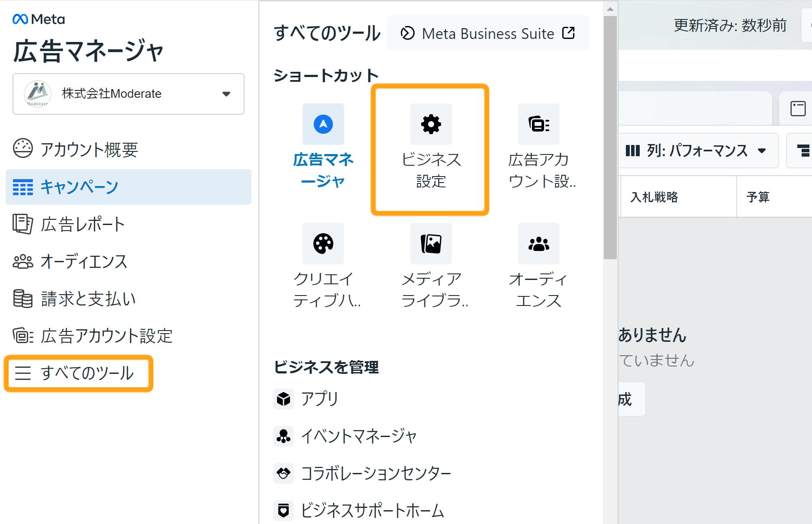Select キャンペーン in the sidebar
This screenshot has width=812, height=524.
tap(129, 187)
